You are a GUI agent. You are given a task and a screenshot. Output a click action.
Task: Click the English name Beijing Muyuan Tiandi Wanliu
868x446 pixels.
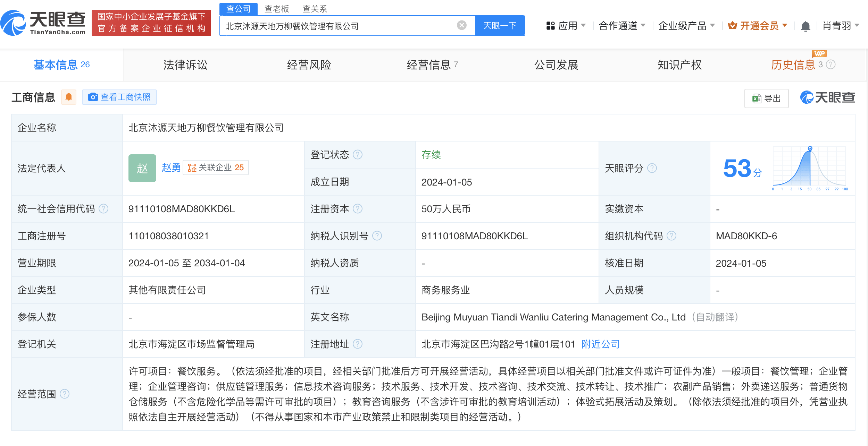tap(553, 317)
